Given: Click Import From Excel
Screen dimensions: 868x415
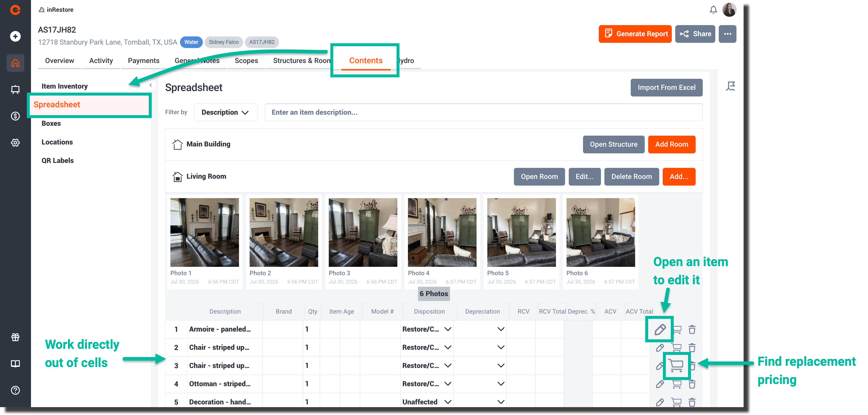Looking at the screenshot, I should coord(666,87).
